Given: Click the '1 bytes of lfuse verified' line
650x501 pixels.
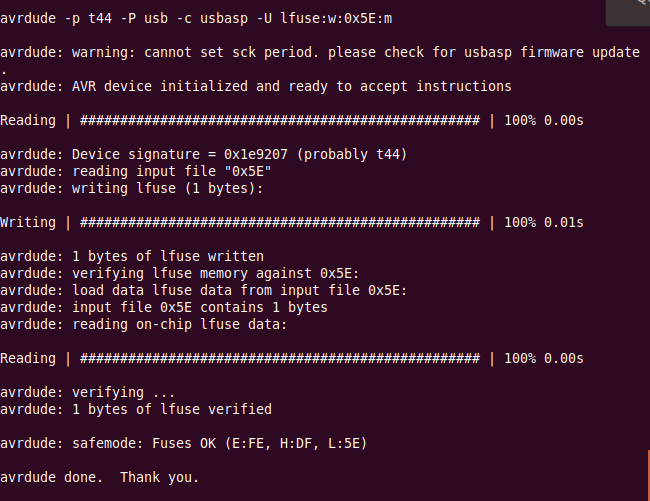Looking at the screenshot, I should tap(136, 409).
